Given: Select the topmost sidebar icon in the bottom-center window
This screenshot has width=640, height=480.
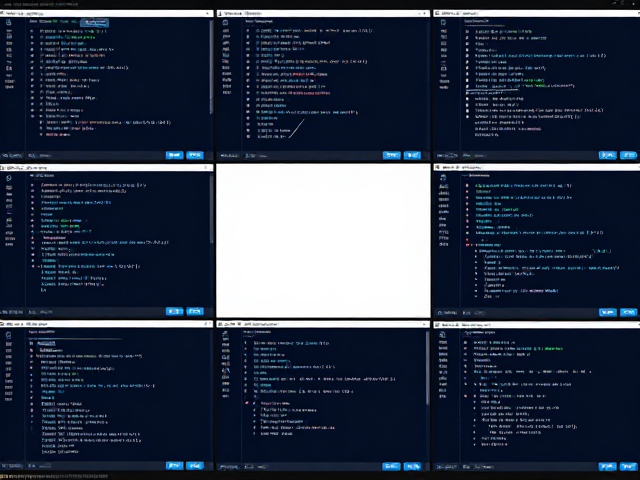Looking at the screenshot, I should [225, 335].
